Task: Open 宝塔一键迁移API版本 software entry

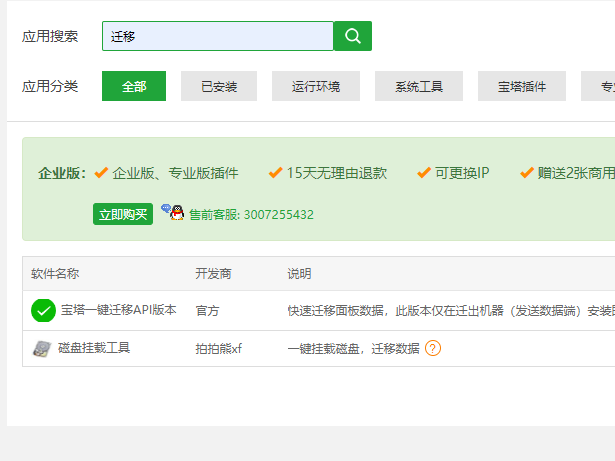Action: tap(118, 310)
